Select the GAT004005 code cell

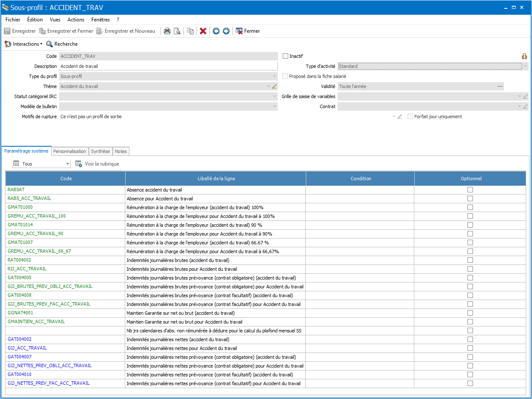tap(66, 278)
